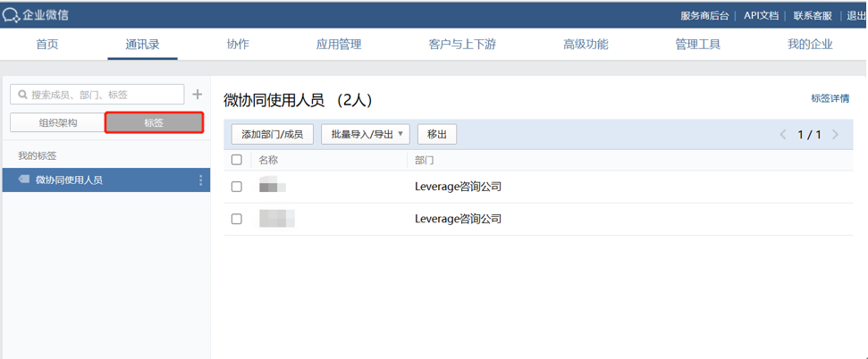This screenshot has height=359, width=868.
Task: Click the plus icon beside search box
Action: [197, 95]
